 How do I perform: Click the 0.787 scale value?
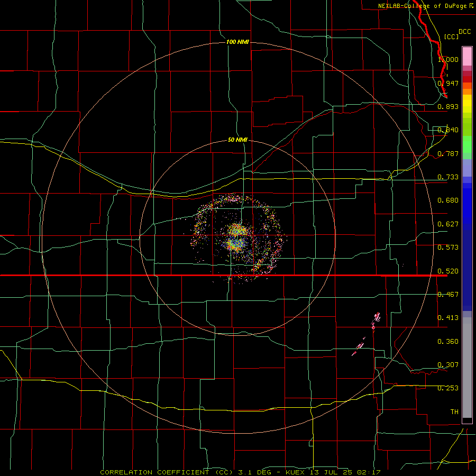coord(448,153)
